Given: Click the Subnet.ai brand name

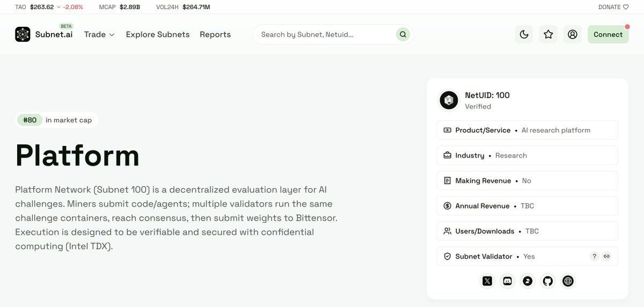Looking at the screenshot, I should pos(54,34).
